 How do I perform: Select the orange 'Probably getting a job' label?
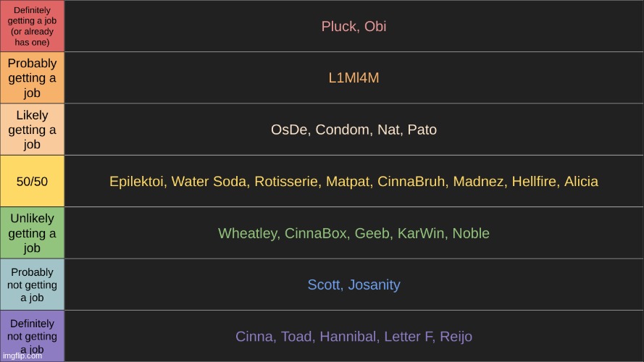32,77
